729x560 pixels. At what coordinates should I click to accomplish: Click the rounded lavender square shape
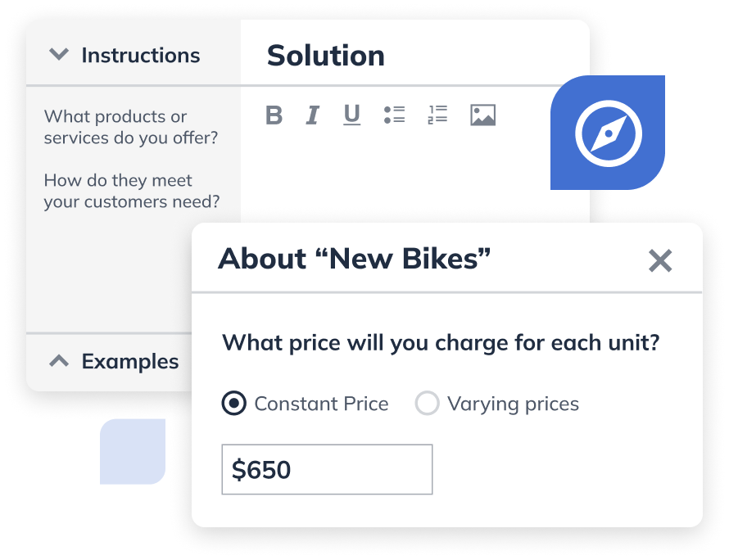click(132, 451)
